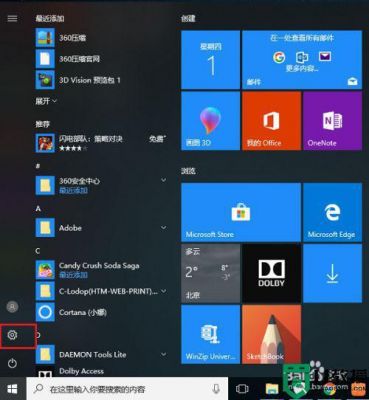Open the DOLBY tile
The height and width of the screenshot is (400, 369).
pos(272,273)
